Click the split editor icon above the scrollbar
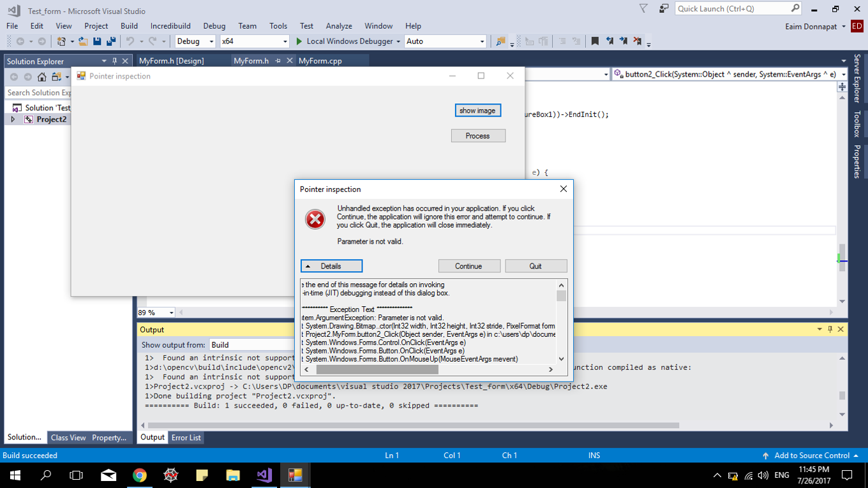 842,87
